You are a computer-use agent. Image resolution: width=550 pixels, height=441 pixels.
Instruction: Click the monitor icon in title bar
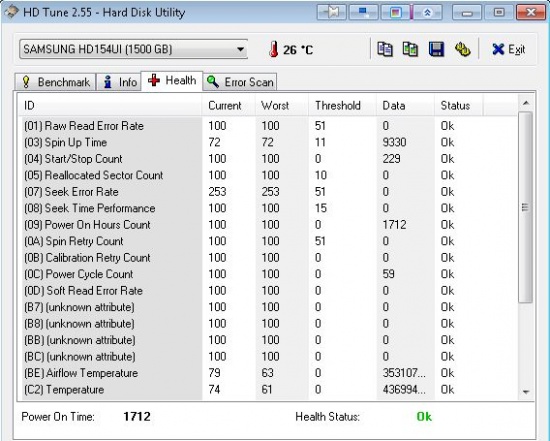pyautogui.click(x=363, y=13)
